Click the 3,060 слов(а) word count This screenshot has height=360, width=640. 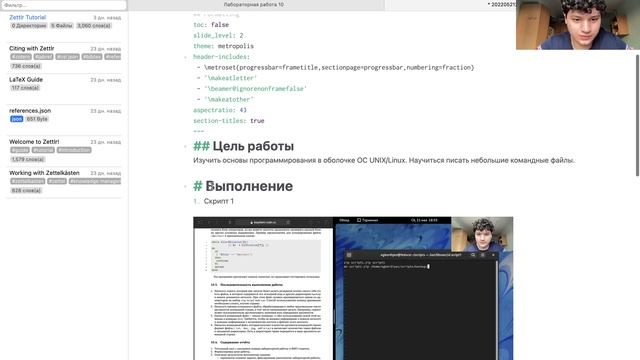pos(94,25)
